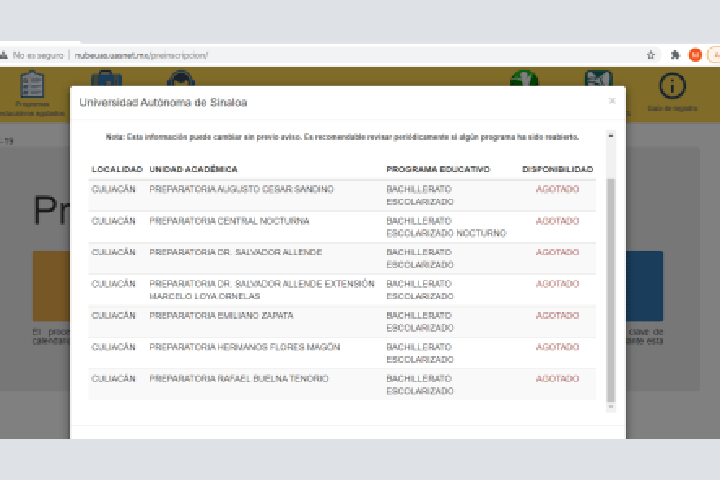720x480 pixels.
Task: Click the modal vertical scrollbar thumb
Action: coord(611,290)
